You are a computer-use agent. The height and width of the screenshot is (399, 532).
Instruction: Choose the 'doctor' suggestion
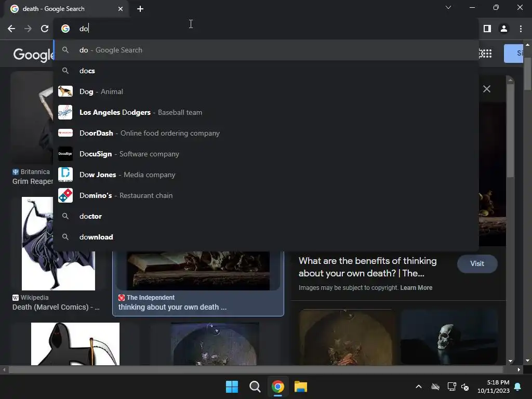(x=266, y=216)
